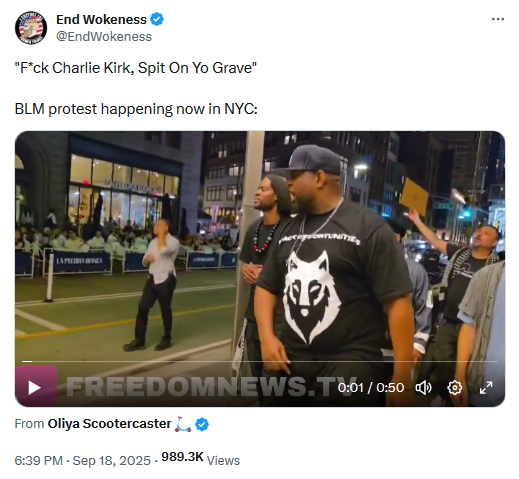Click the tweet text about BLM protest
The image size is (519, 479).
click(x=136, y=109)
